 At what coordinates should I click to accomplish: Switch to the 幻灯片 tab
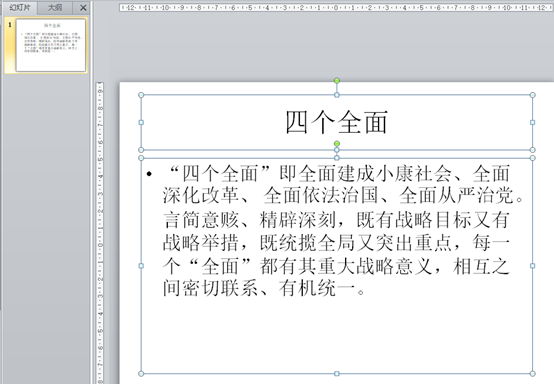pos(19,7)
